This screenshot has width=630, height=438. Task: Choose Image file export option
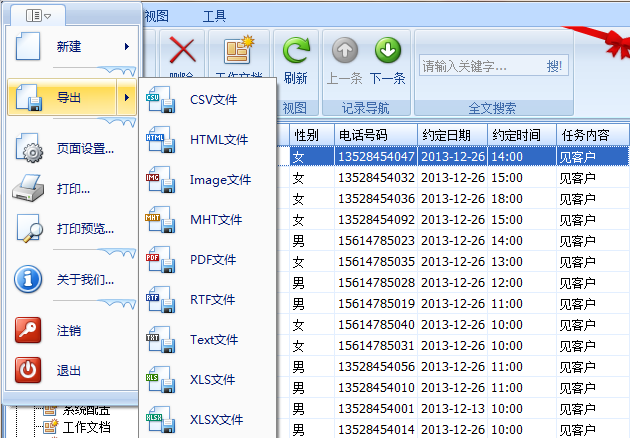[219, 179]
